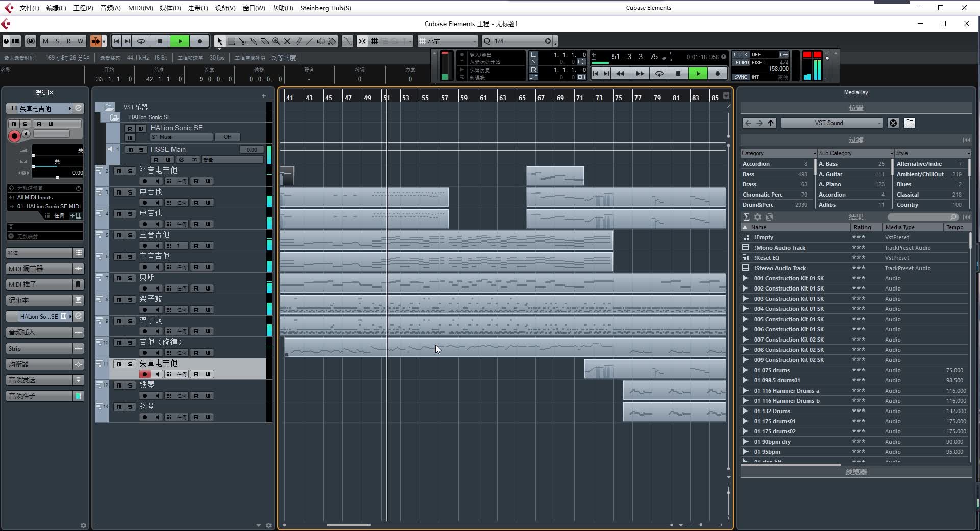
Task: Select the 吉他（旋律）MIDI part
Action: tap(505, 348)
